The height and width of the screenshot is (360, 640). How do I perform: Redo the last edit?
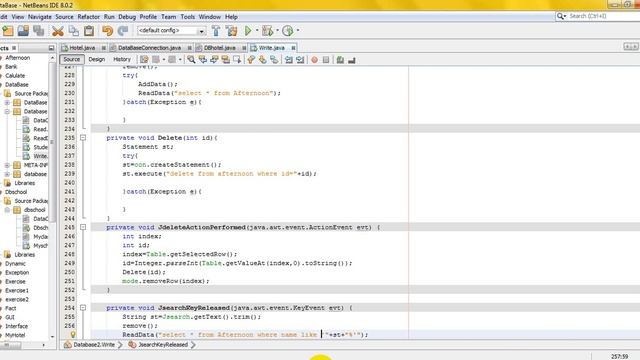122,31
